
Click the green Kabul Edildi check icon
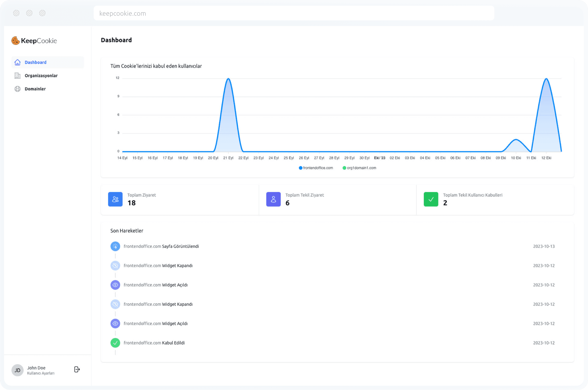click(x=115, y=343)
